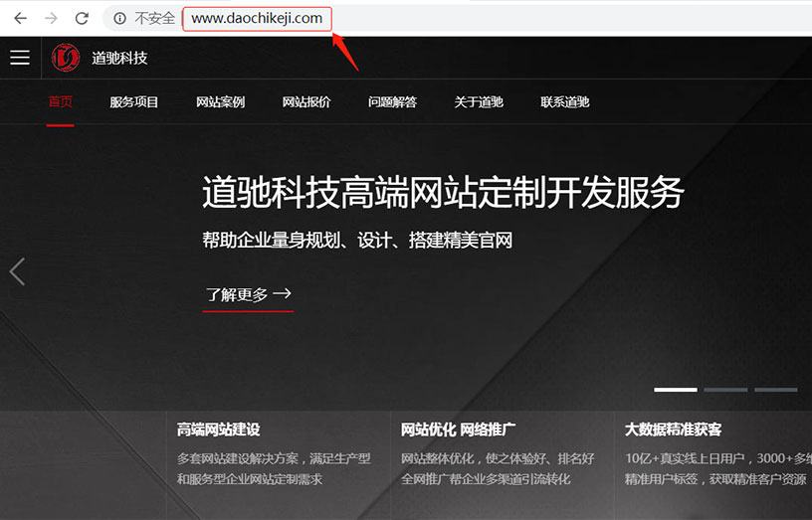Open 联系道驰 contact page
Image resolution: width=812 pixels, height=520 pixels.
click(565, 102)
